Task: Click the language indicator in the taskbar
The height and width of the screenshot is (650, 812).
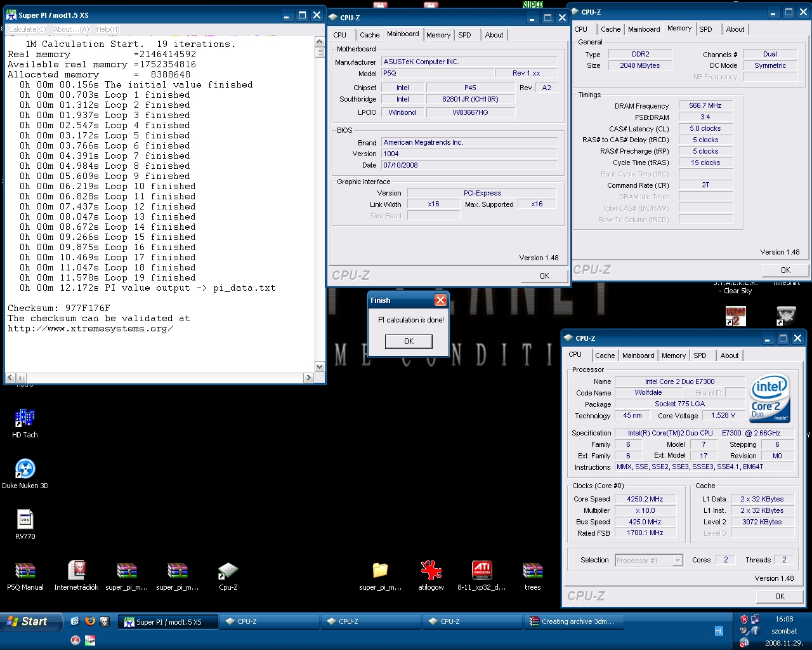Action: click(x=719, y=631)
